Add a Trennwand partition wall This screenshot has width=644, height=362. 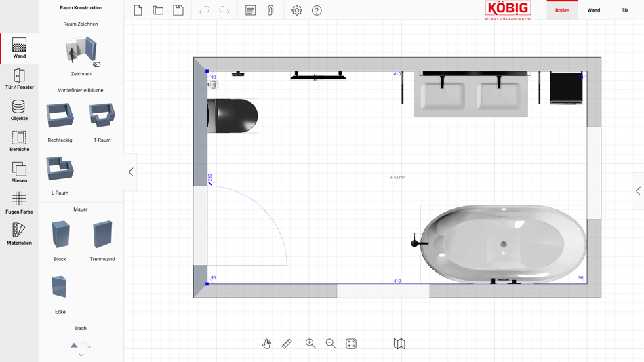pos(102,241)
